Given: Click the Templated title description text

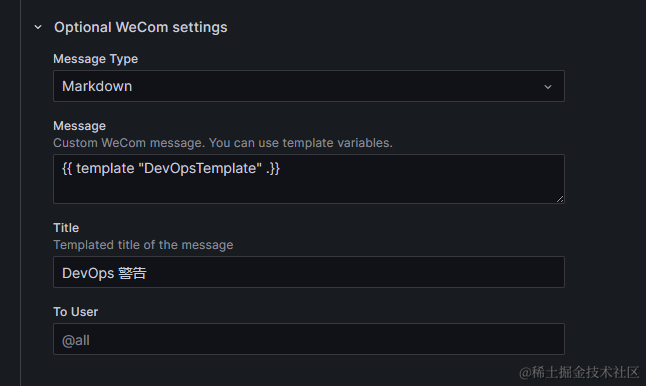Looking at the screenshot, I should click(143, 245).
